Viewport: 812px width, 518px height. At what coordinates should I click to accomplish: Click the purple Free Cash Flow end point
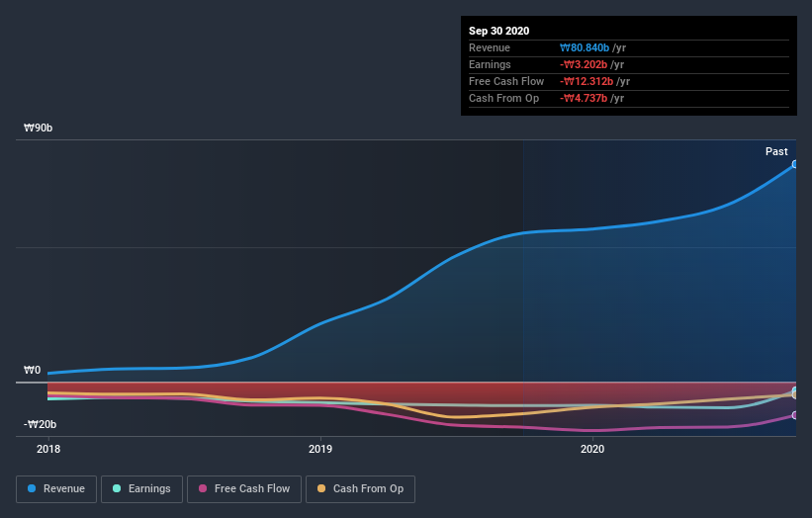pos(794,415)
